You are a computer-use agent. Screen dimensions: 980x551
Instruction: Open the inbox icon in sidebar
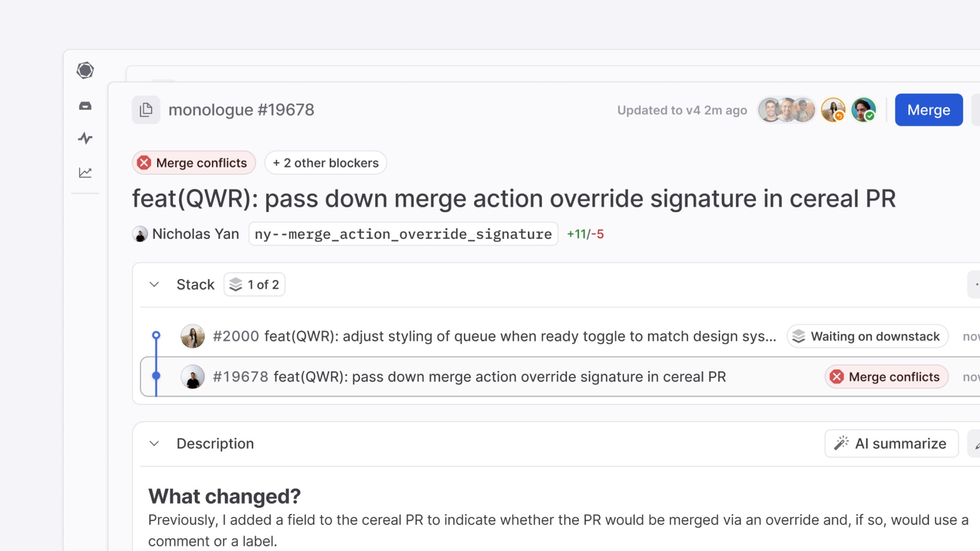click(x=85, y=106)
